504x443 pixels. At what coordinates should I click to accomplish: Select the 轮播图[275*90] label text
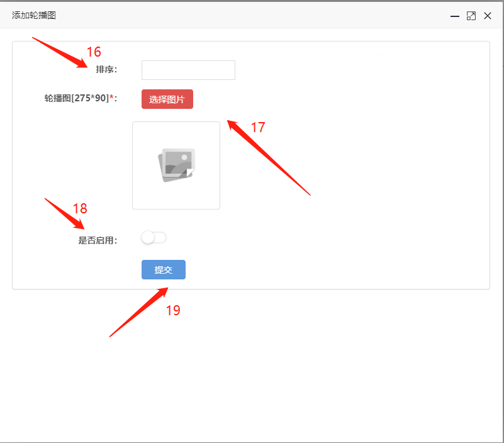pyautogui.click(x=76, y=98)
